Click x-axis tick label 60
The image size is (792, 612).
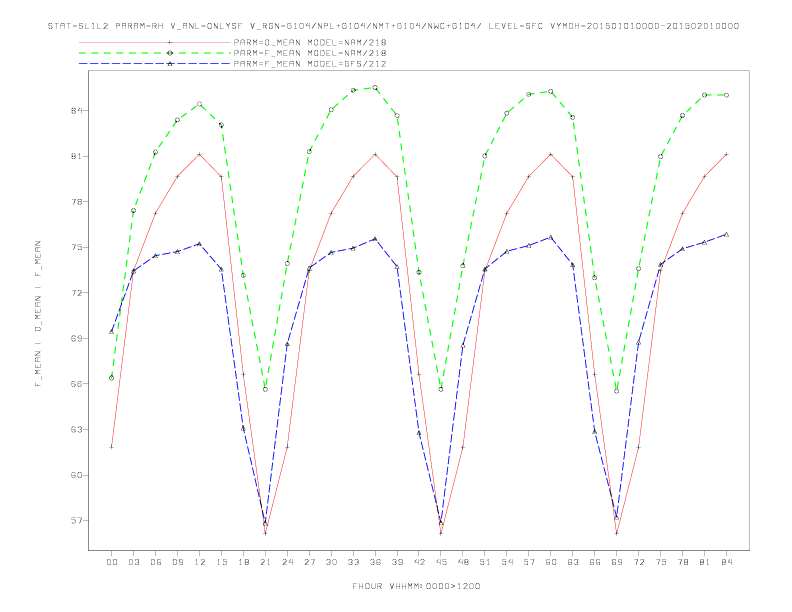(x=551, y=562)
